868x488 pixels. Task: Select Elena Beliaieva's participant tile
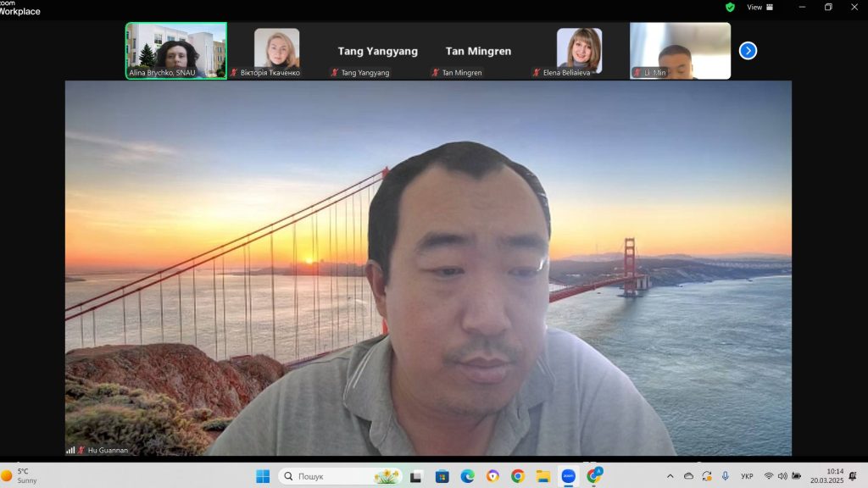(x=579, y=50)
